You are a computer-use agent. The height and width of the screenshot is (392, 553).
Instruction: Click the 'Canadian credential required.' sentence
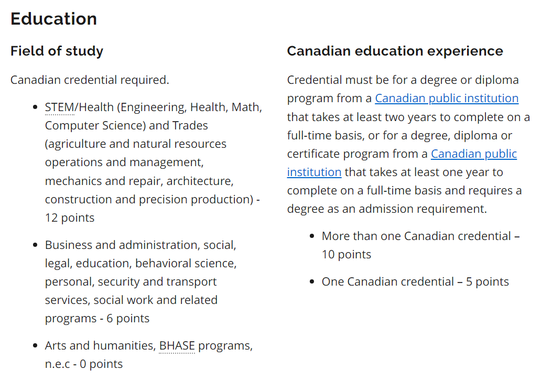(90, 80)
